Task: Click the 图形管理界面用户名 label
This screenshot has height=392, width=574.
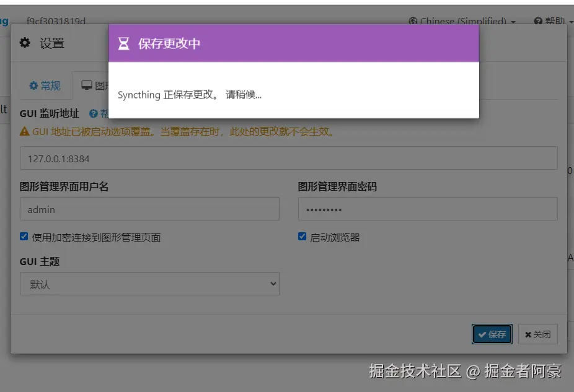Action: 64,187
